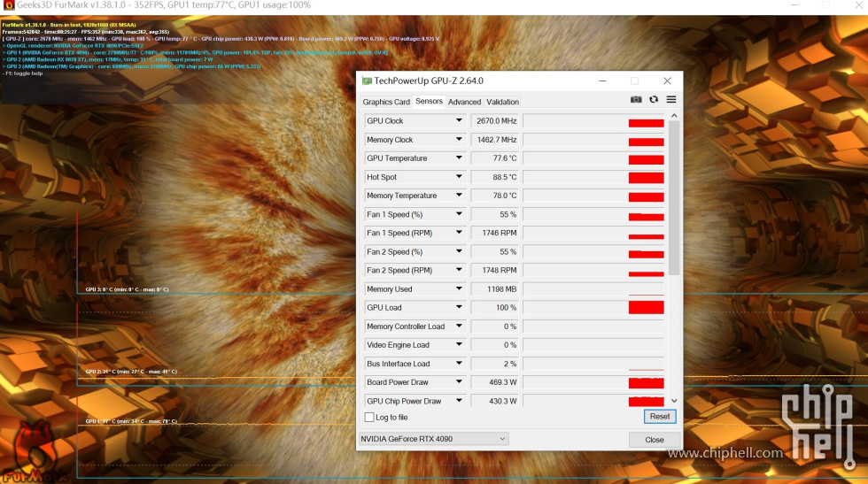Click FurMark's GPU 1 temperature graph label
Image resolution: width=868 pixels, height=484 pixels.
131,421
